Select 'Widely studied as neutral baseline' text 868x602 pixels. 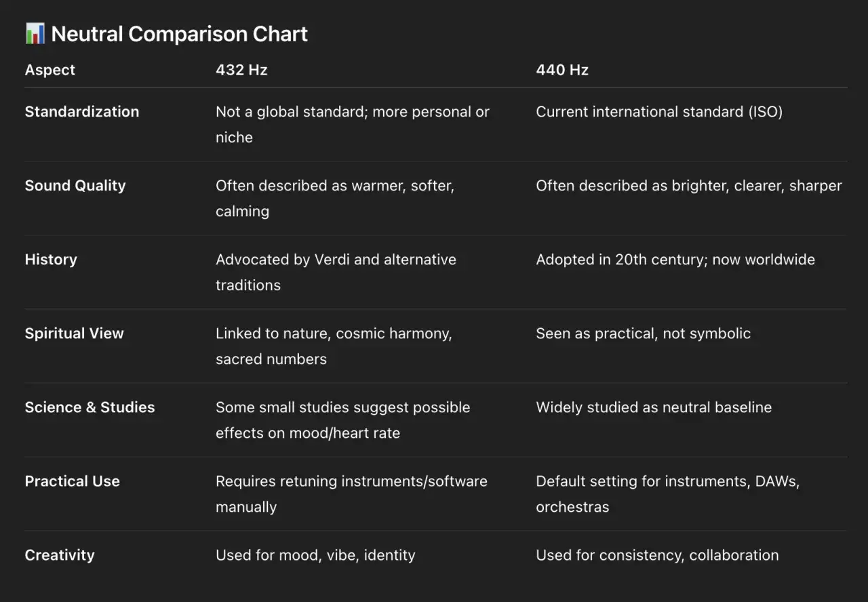pyautogui.click(x=654, y=407)
